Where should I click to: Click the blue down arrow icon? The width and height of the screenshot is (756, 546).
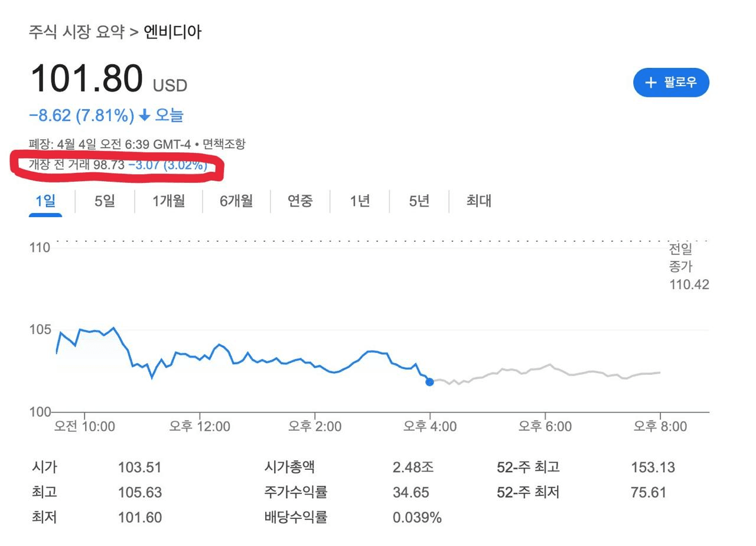145,116
